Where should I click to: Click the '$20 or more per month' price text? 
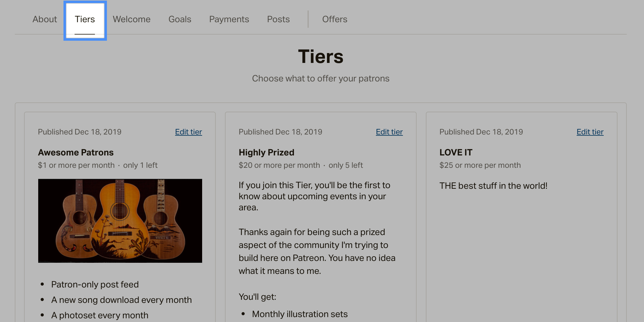[279, 165]
